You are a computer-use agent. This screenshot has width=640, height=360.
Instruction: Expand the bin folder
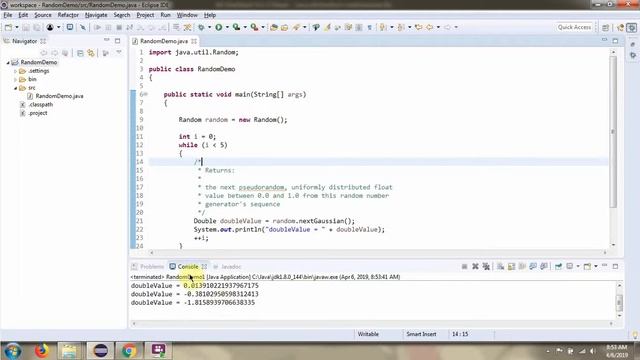[16, 80]
